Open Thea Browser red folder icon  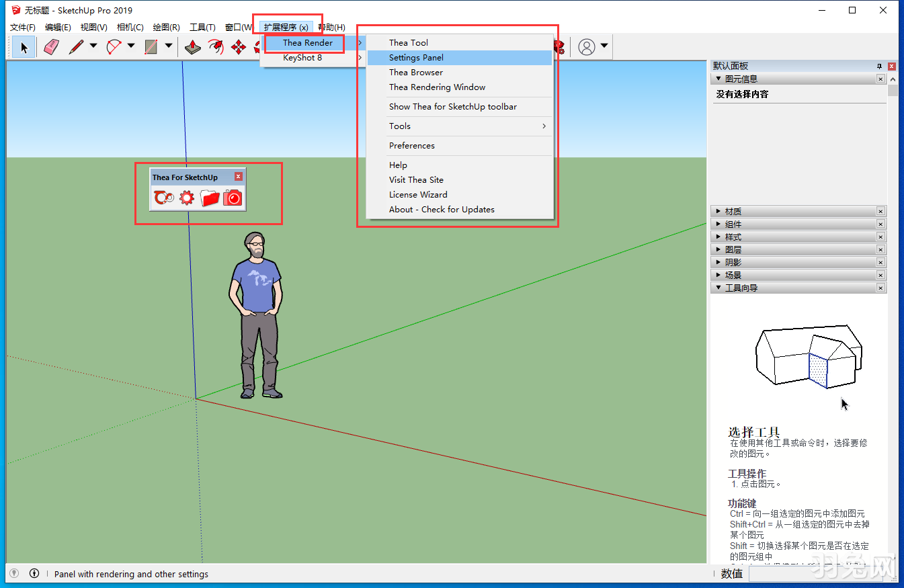pos(210,198)
